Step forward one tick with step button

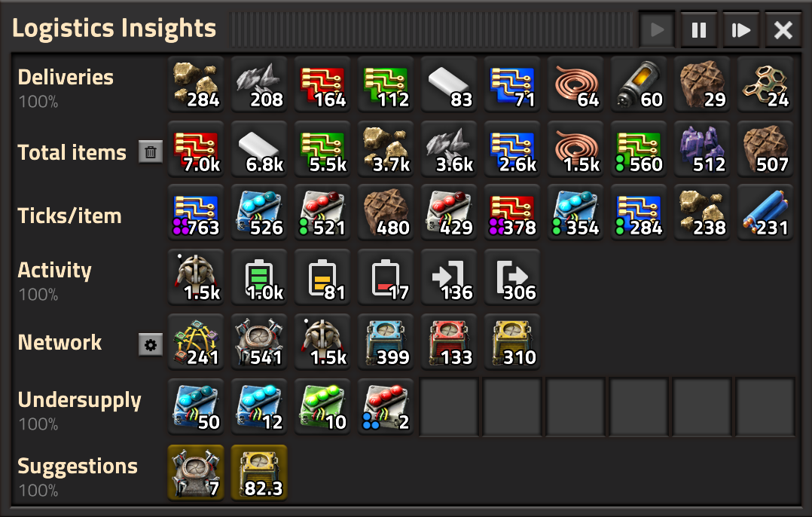tap(741, 29)
